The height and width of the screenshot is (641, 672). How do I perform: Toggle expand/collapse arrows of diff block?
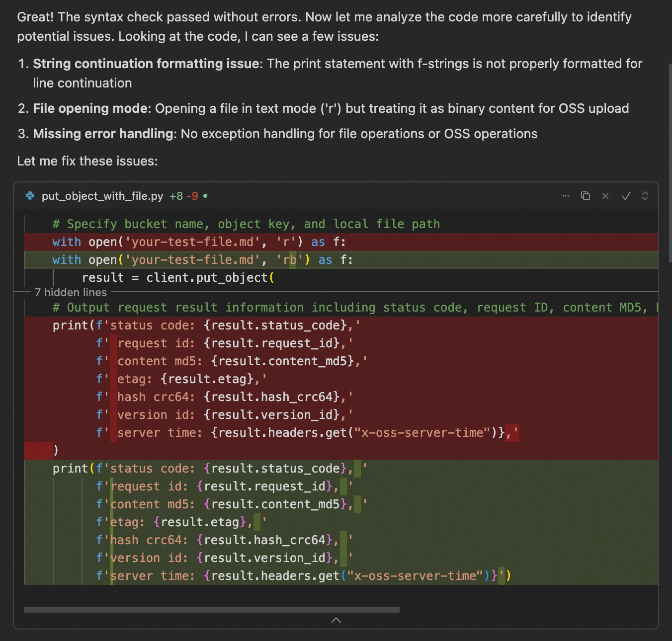point(645,196)
